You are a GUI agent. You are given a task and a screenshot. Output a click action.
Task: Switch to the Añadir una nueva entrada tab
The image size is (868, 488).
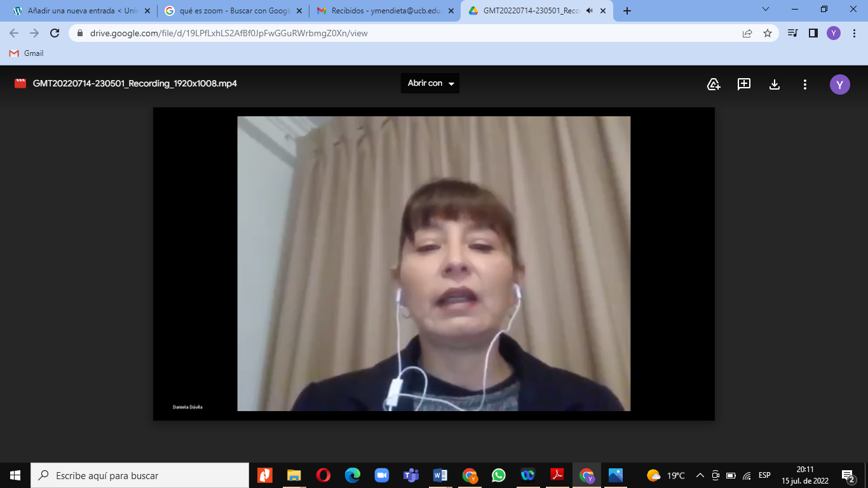tap(76, 11)
